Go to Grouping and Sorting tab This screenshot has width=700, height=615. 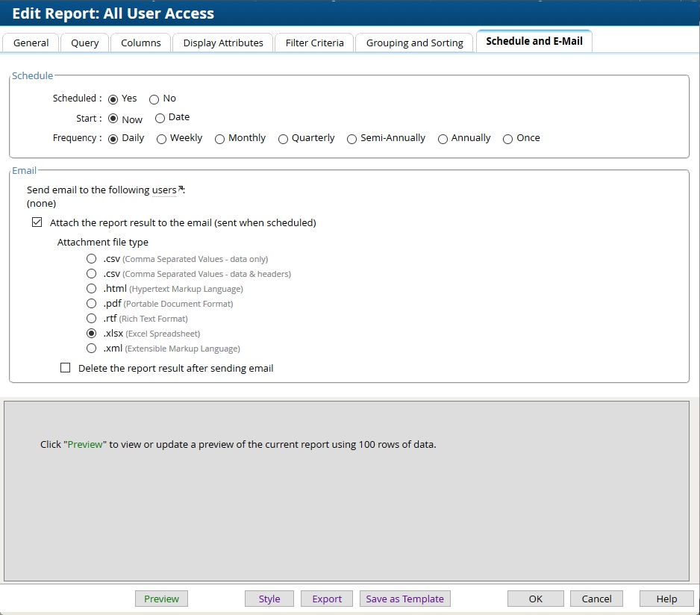(x=414, y=43)
